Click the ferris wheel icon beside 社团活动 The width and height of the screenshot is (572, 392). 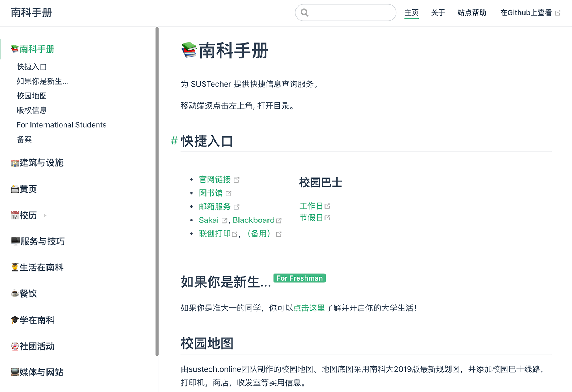[15, 346]
